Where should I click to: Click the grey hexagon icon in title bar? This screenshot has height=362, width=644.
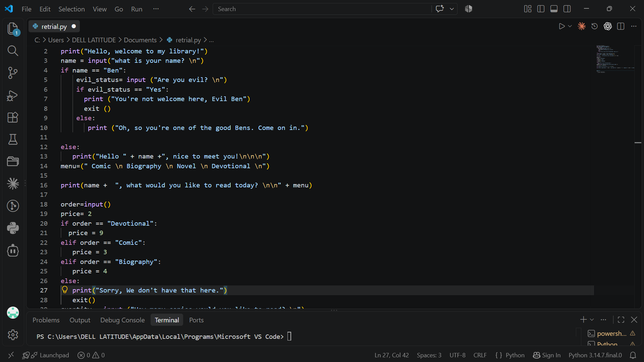tap(468, 9)
